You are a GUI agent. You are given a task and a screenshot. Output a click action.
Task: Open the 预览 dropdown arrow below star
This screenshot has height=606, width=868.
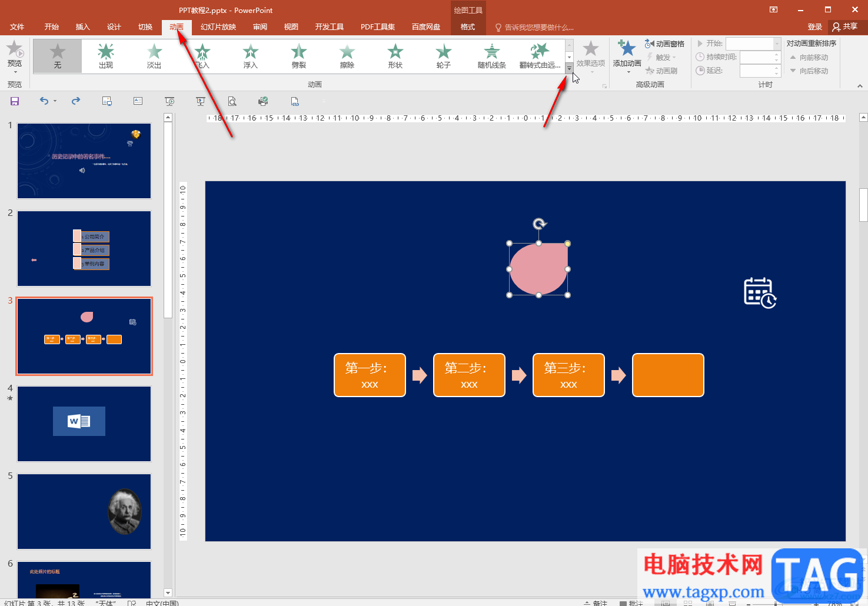pyautogui.click(x=15, y=72)
